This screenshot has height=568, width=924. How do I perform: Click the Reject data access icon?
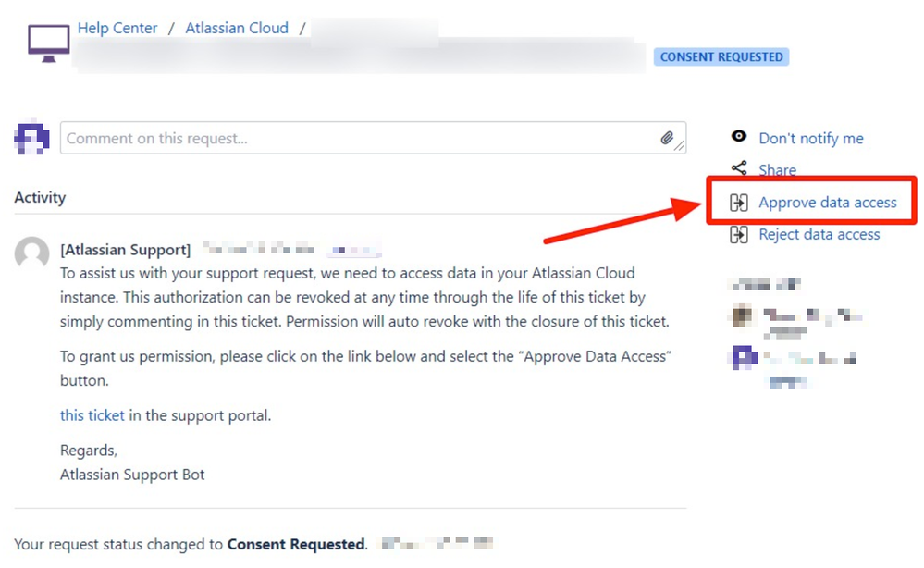739,234
